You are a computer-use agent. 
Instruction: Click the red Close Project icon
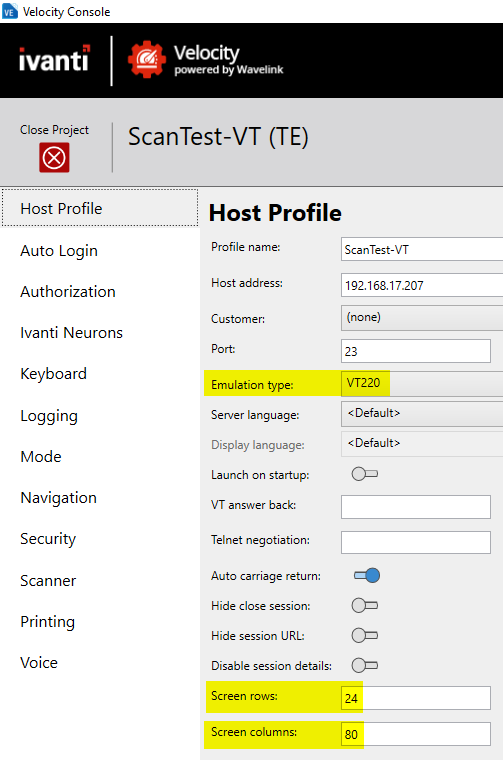pyautogui.click(x=54, y=158)
